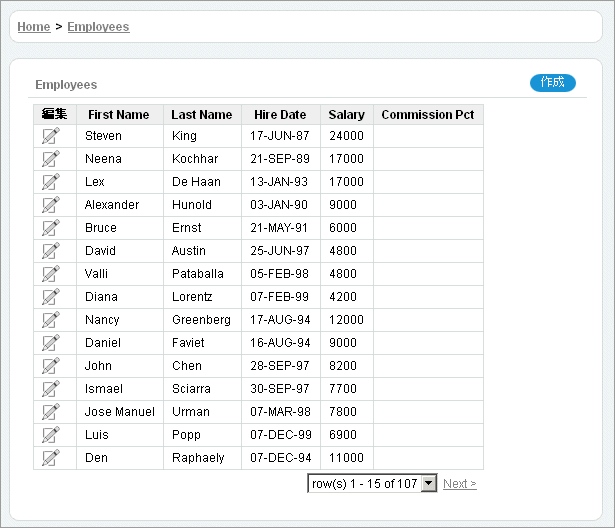Select last name cell Pataballa
This screenshot has width=615, height=528.
tap(198, 274)
